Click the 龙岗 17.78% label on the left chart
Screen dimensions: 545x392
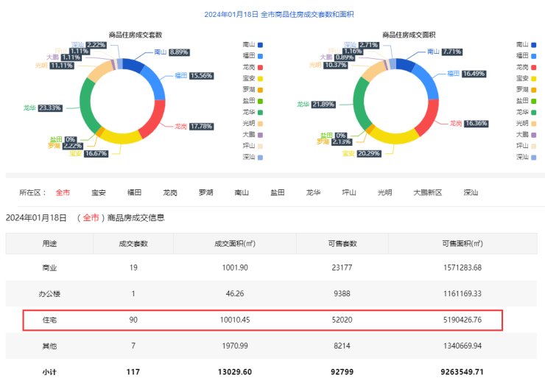pos(193,126)
